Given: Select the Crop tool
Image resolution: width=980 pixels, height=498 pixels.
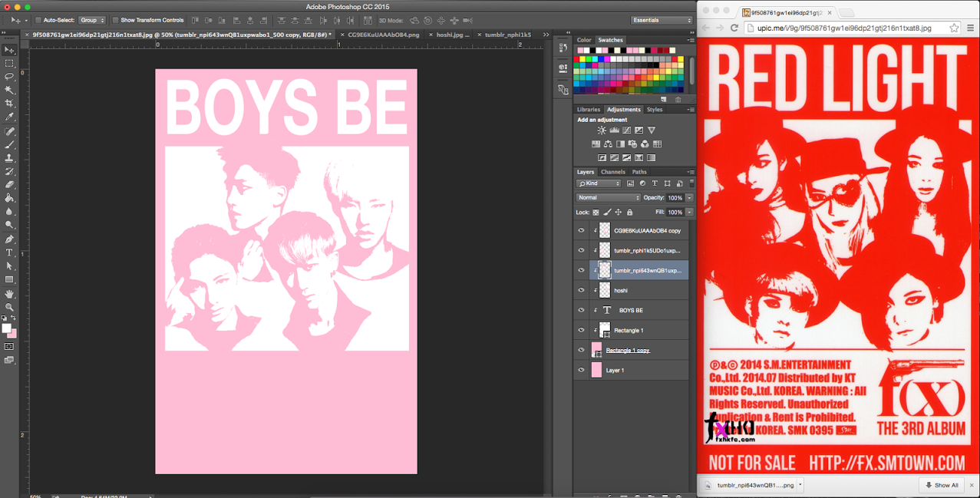Looking at the screenshot, I should (x=9, y=104).
